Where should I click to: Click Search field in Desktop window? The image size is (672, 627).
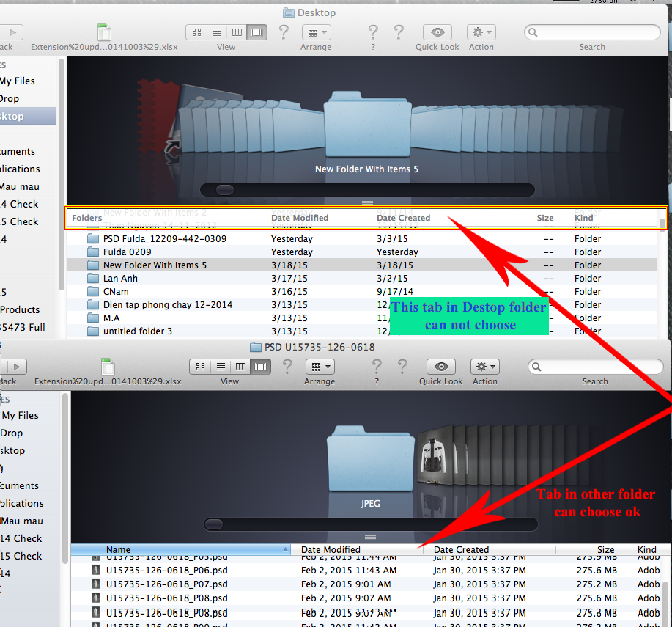click(592, 32)
